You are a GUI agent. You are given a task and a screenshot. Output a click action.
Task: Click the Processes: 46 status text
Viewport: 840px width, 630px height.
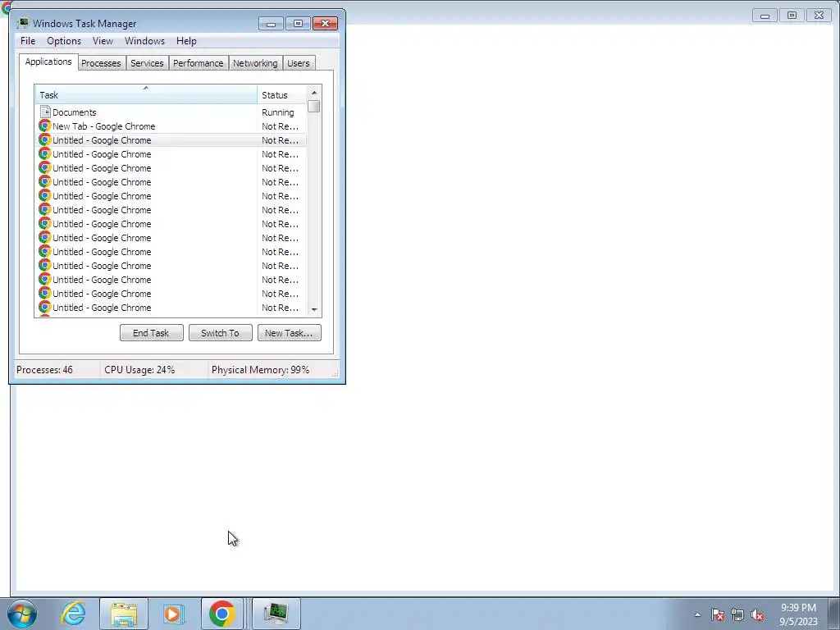pyautogui.click(x=44, y=370)
